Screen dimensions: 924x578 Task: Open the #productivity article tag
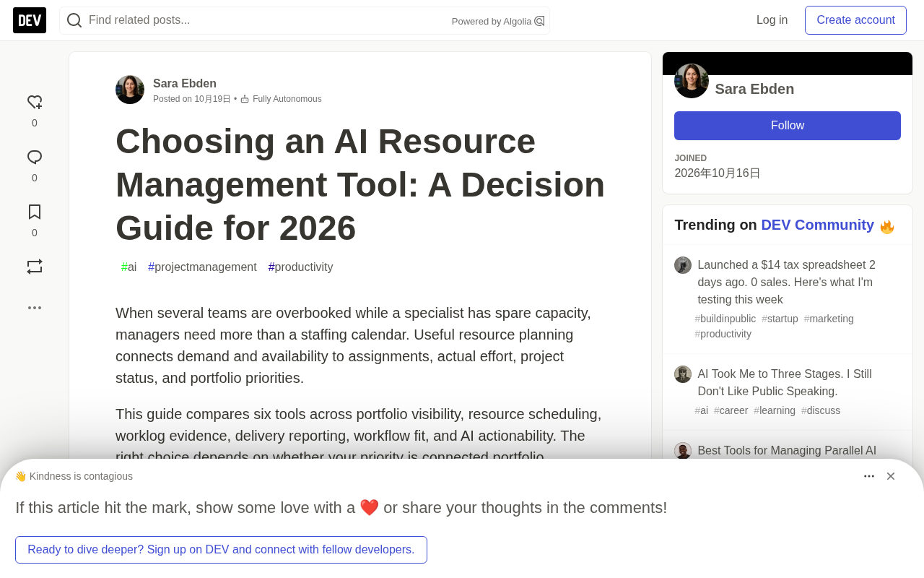tap(300, 267)
